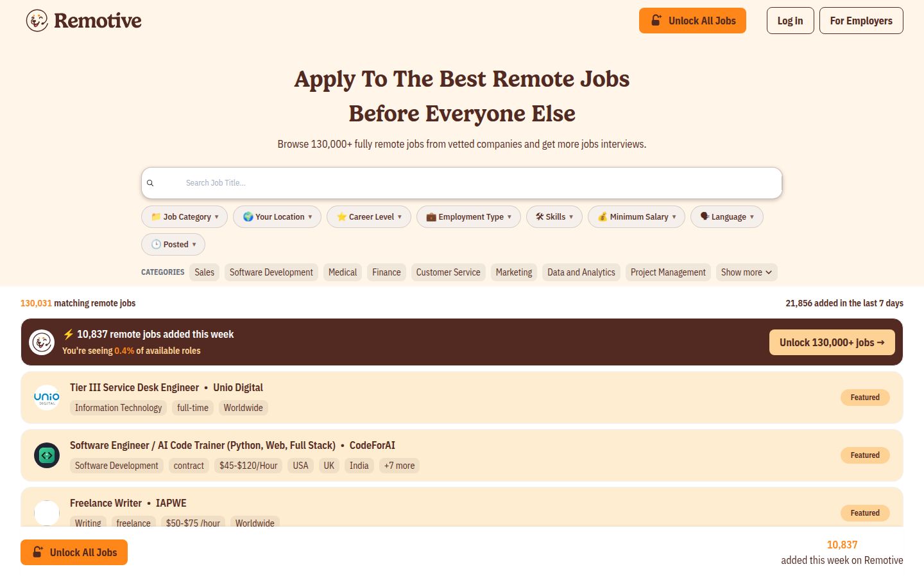This screenshot has height=578, width=924.
Task: Click the Log In button
Action: [791, 21]
